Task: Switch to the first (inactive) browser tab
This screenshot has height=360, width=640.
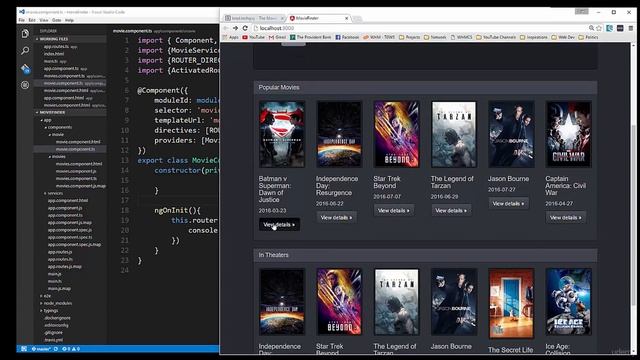Action: [254, 18]
